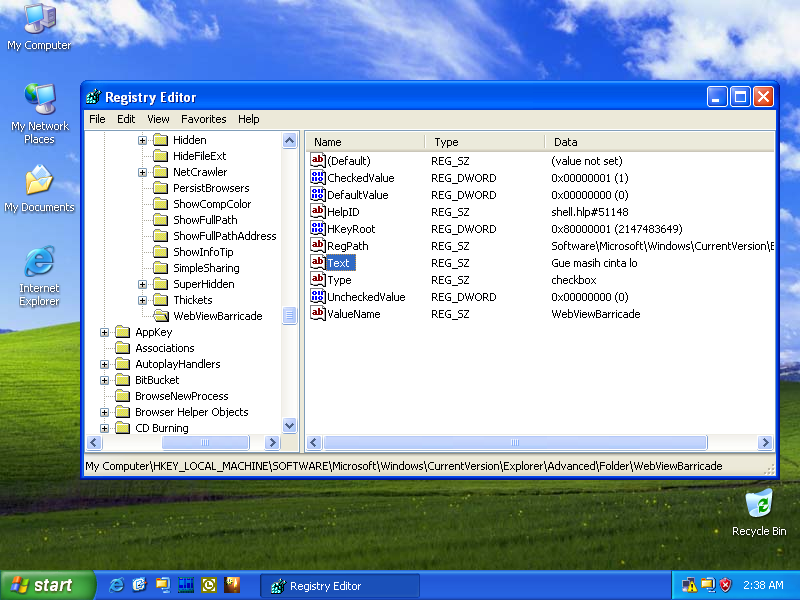Click the Registry Editor title bar icon
800x600 pixels.
tap(93, 96)
